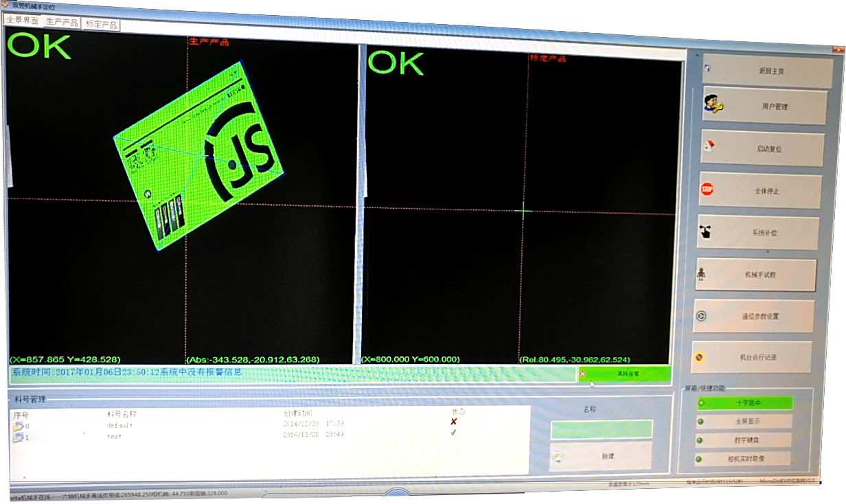846x504 pixels.
Task: Select the 'test' row in material list
Action: (x=113, y=437)
